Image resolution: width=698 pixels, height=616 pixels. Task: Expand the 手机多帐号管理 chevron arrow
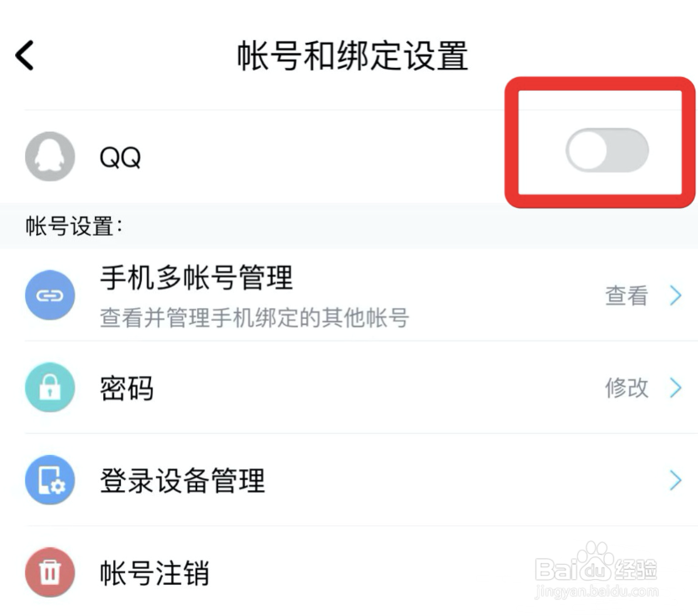pos(675,295)
